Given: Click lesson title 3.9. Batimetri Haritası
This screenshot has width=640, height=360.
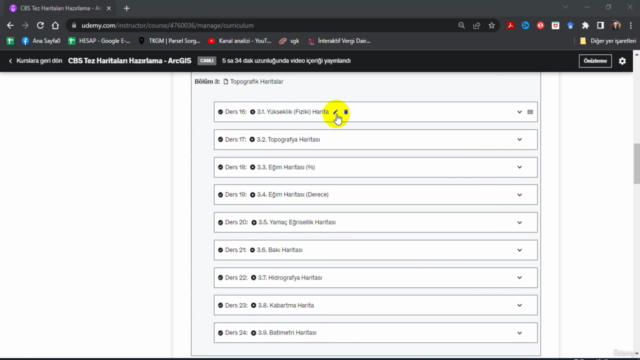Looking at the screenshot, I should [287, 333].
